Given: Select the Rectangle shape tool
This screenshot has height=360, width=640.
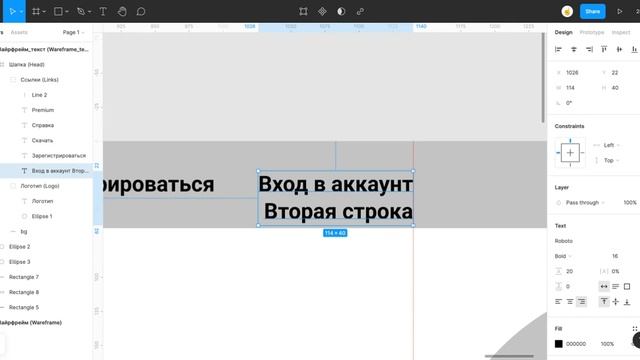Looking at the screenshot, I should (x=58, y=11).
